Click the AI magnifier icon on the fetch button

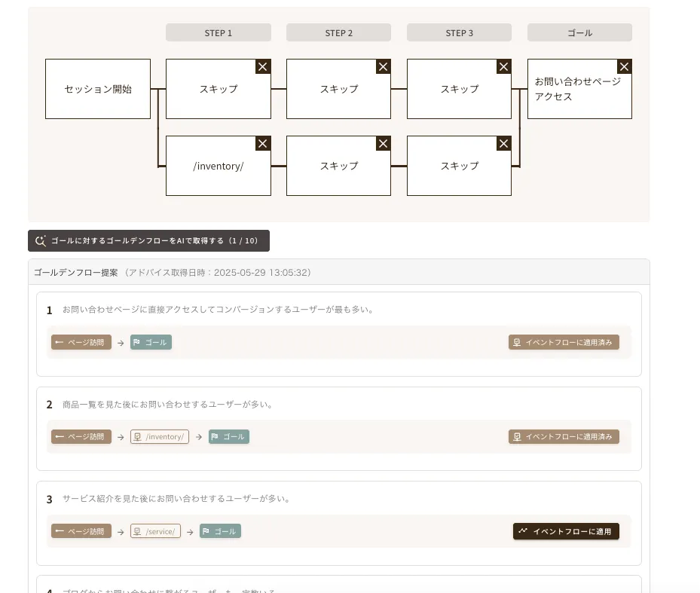41,240
